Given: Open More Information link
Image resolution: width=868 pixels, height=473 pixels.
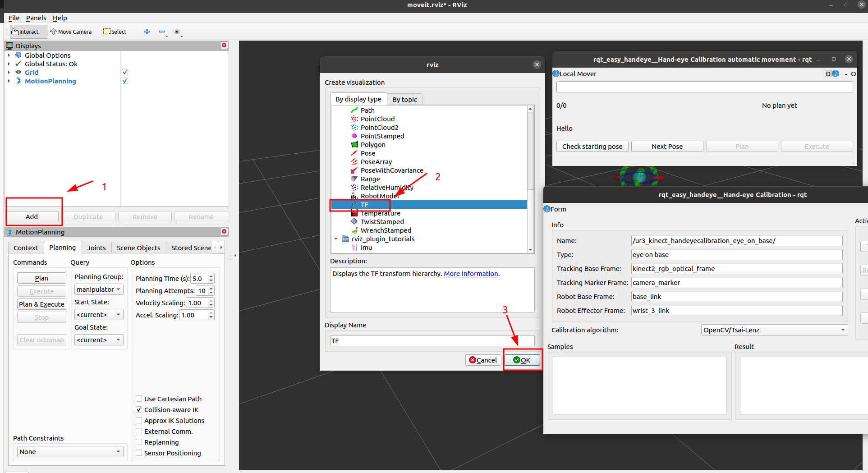Looking at the screenshot, I should [471, 274].
